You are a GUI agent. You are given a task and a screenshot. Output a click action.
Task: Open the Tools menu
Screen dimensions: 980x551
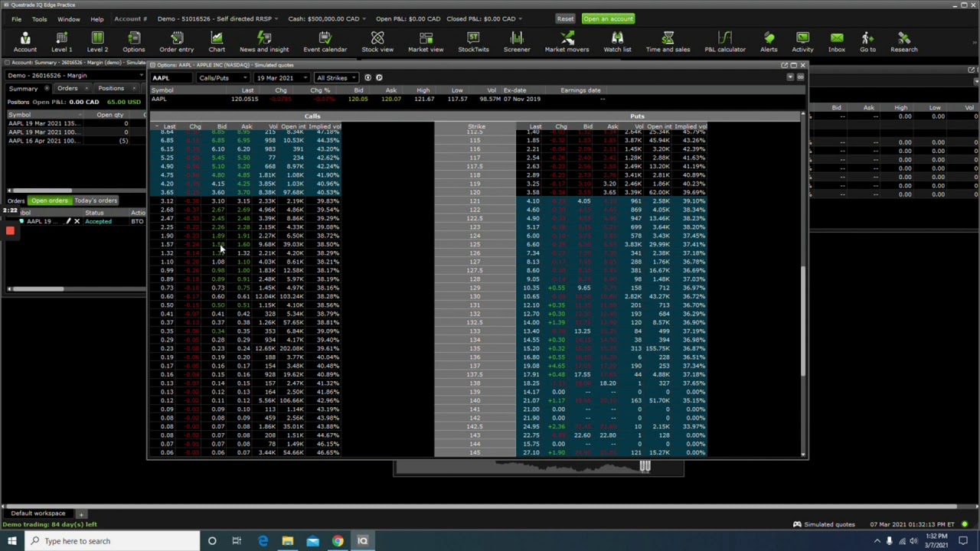39,18
